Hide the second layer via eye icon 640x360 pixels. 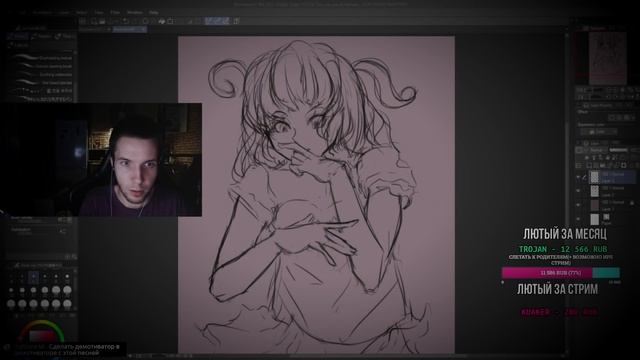pyautogui.click(x=578, y=191)
